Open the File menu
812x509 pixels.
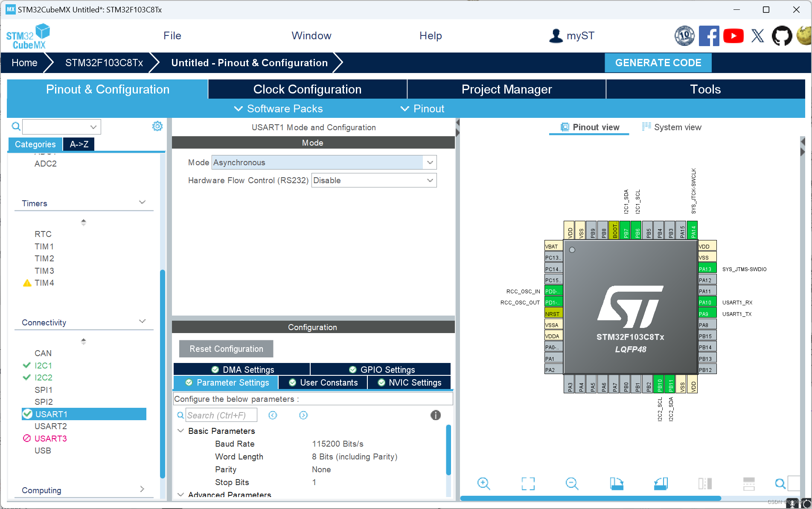tap(172, 36)
